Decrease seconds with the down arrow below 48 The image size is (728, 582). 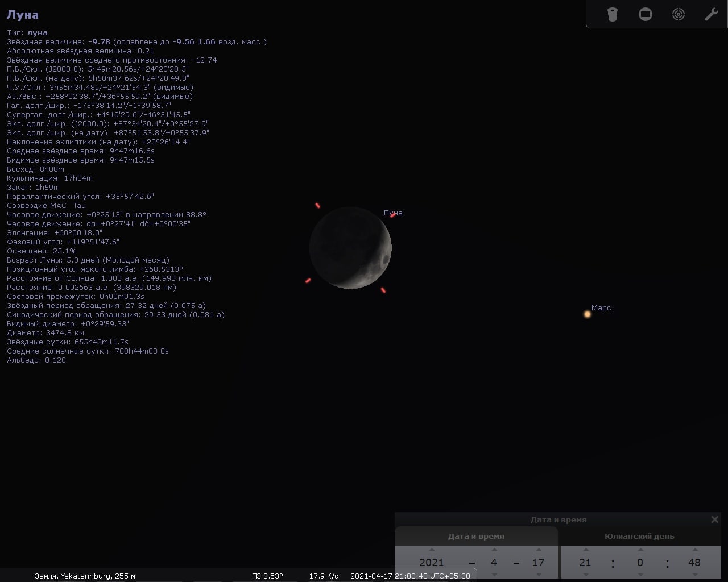(694, 575)
